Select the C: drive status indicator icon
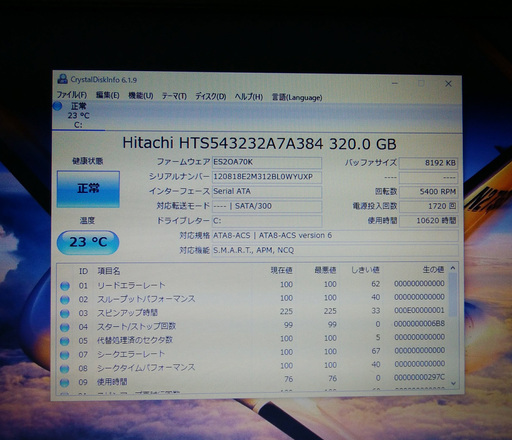This screenshot has width=512, height=440. coord(57,106)
